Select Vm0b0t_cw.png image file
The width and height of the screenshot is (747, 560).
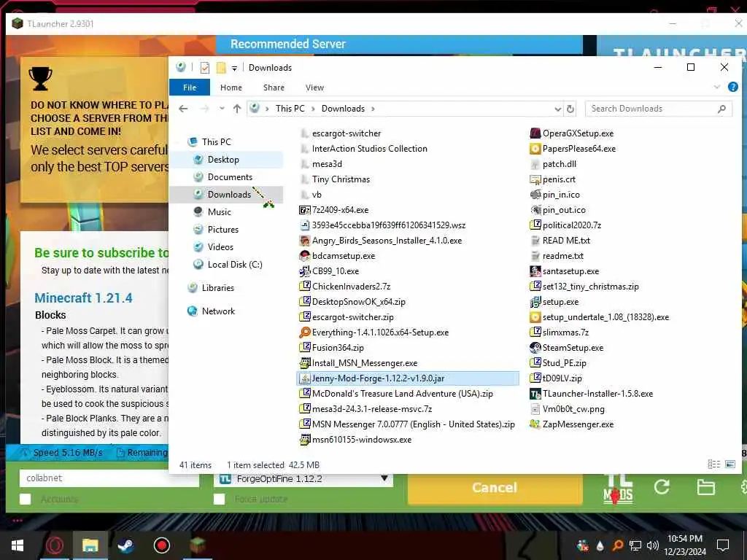pyautogui.click(x=568, y=409)
